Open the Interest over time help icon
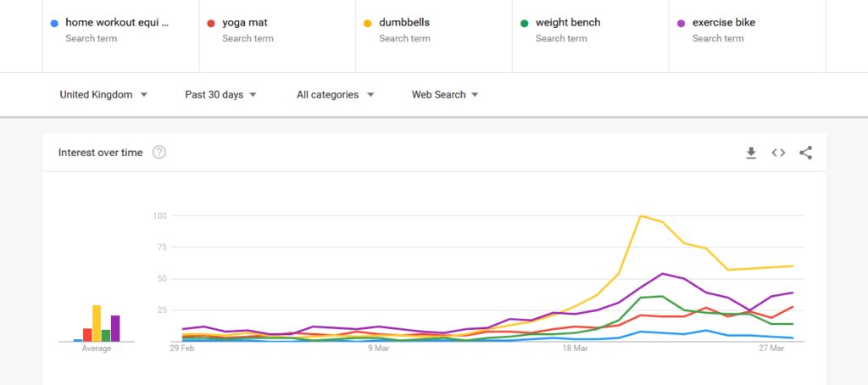 click(159, 153)
